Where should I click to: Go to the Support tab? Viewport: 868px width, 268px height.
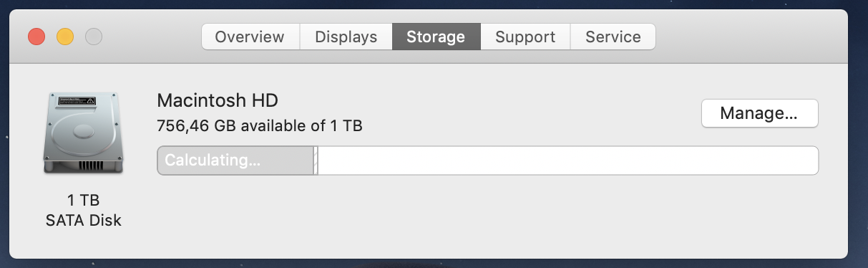click(525, 37)
